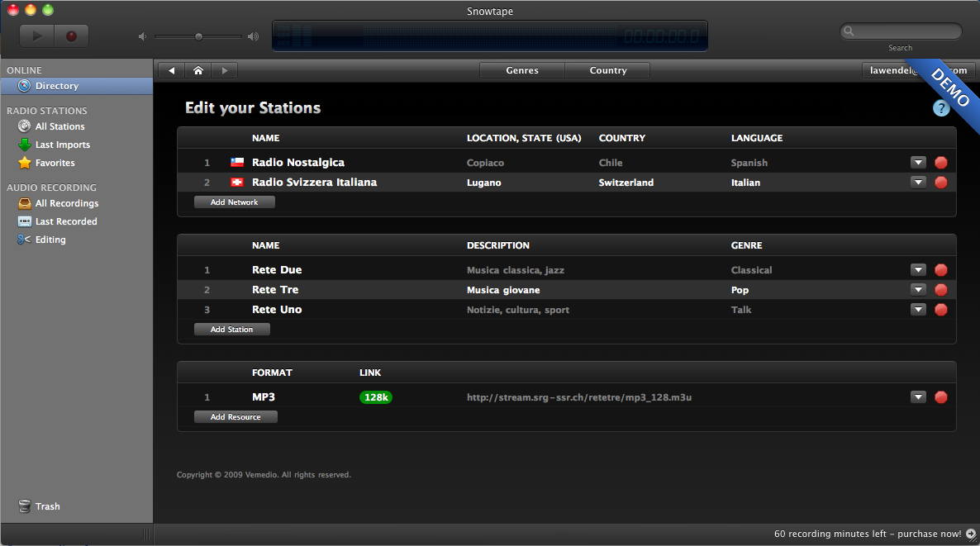Delete Rete Due with red button
This screenshot has width=980, height=546.
point(940,270)
